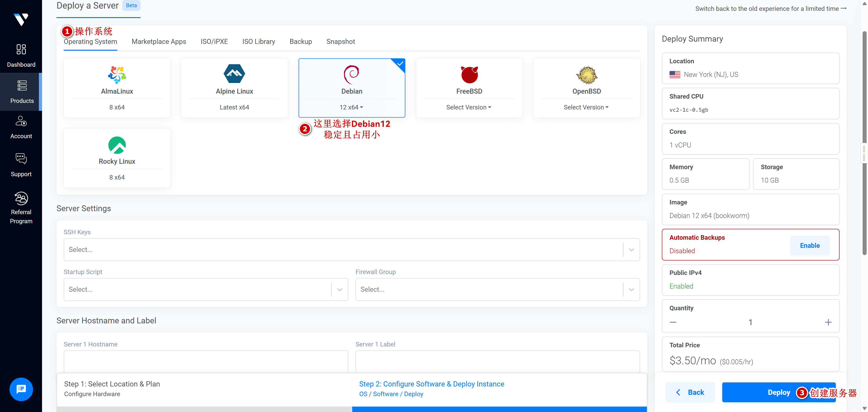Open the live chat bubble
This screenshot has height=412, width=868.
click(21, 389)
